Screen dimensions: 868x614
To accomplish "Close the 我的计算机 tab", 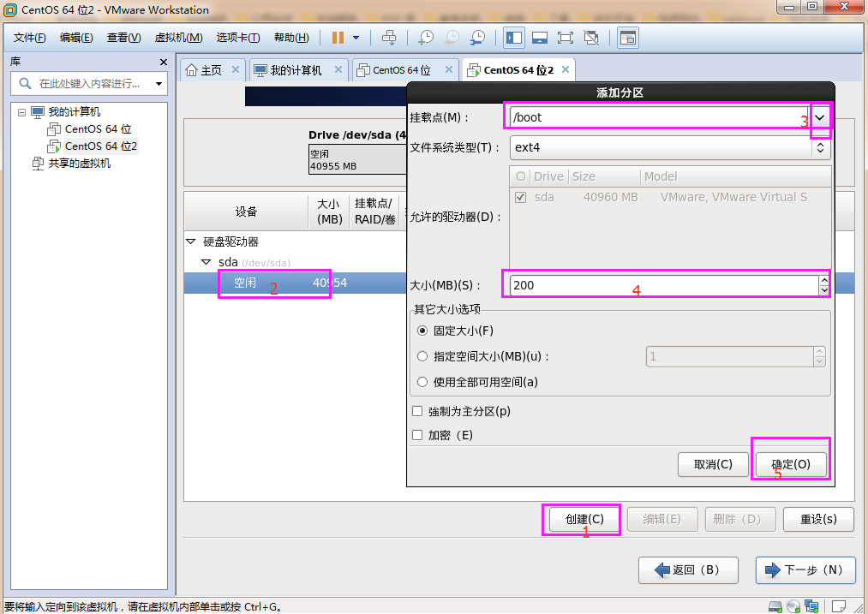I will click(x=338, y=69).
